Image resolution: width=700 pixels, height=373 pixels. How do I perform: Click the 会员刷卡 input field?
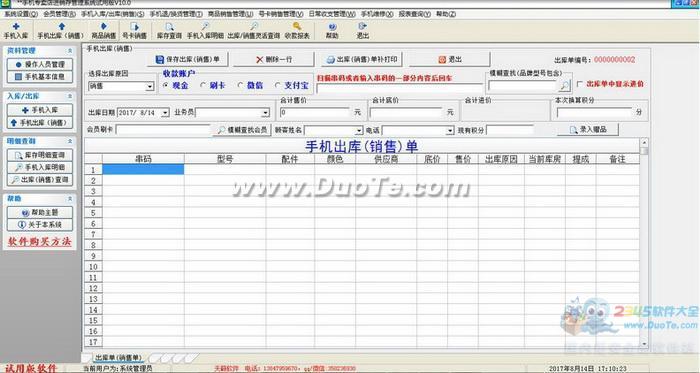[162, 130]
